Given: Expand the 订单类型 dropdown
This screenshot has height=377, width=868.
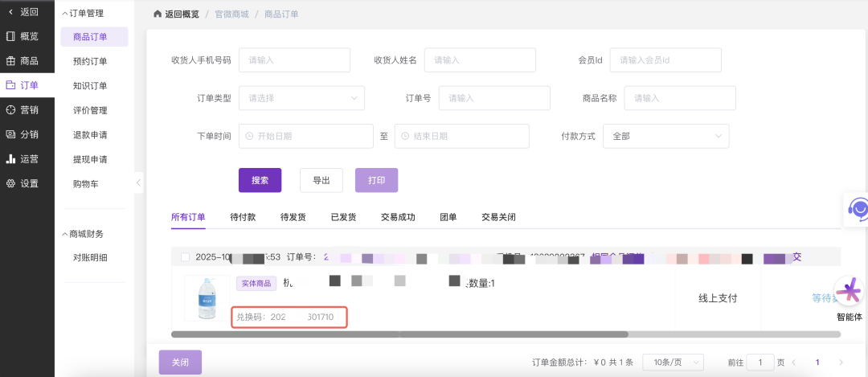Looking at the screenshot, I should pyautogui.click(x=301, y=98).
